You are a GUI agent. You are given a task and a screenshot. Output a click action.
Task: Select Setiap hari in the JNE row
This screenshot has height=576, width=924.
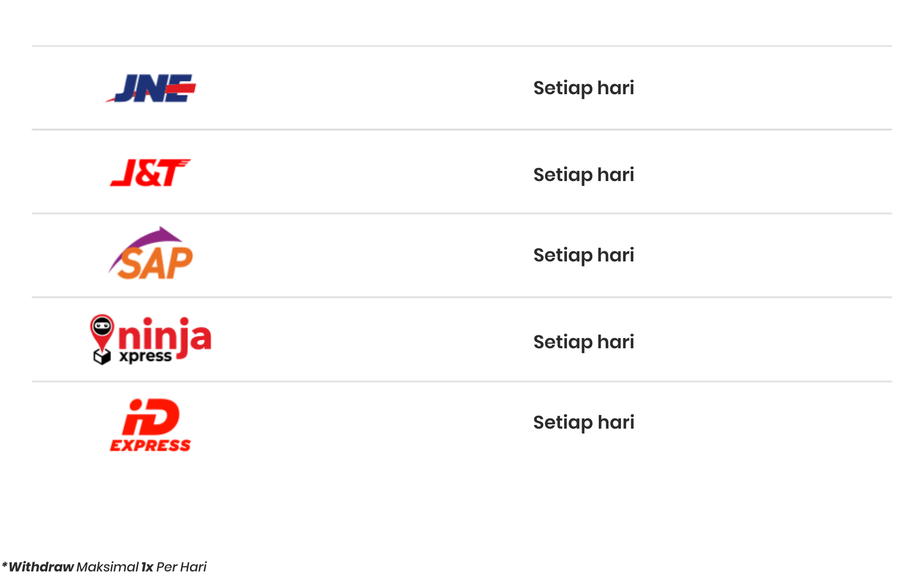[584, 88]
